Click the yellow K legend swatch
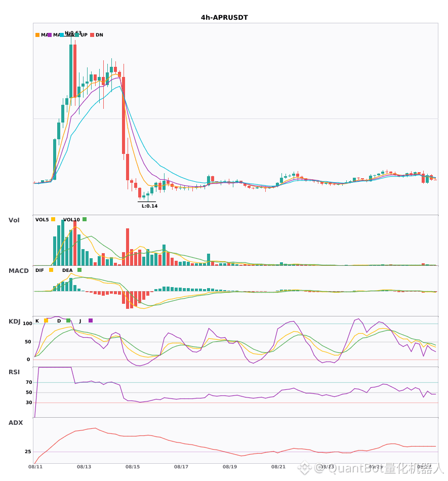This screenshot has width=448, height=481. click(46, 320)
